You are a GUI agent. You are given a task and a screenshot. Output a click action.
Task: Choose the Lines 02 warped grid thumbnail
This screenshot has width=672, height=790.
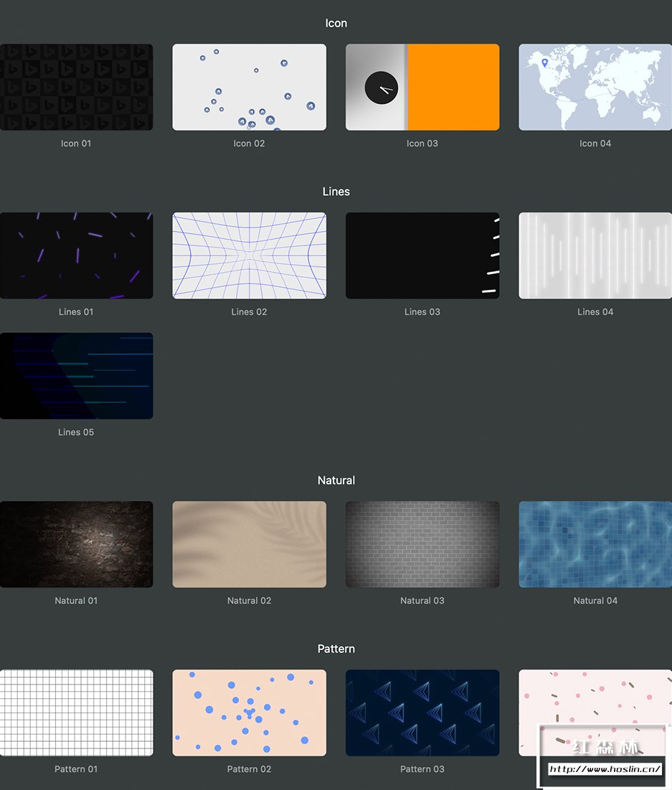click(x=250, y=255)
